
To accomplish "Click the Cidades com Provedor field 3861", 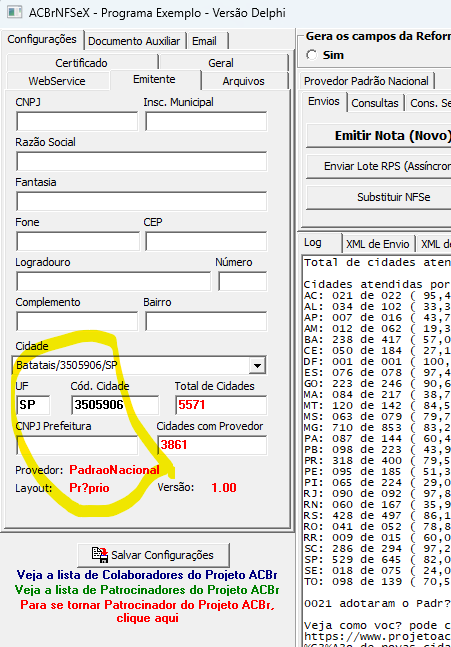I will (x=212, y=445).
